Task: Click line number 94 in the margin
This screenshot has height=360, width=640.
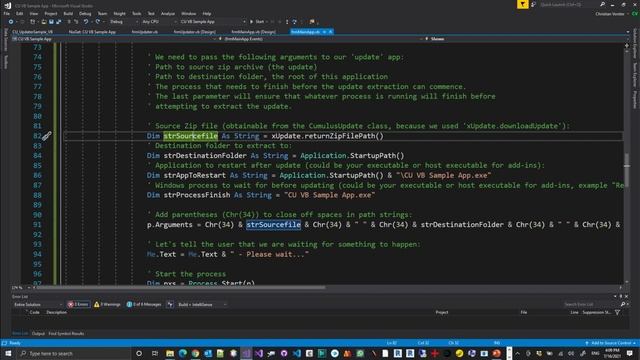Action: (x=37, y=254)
